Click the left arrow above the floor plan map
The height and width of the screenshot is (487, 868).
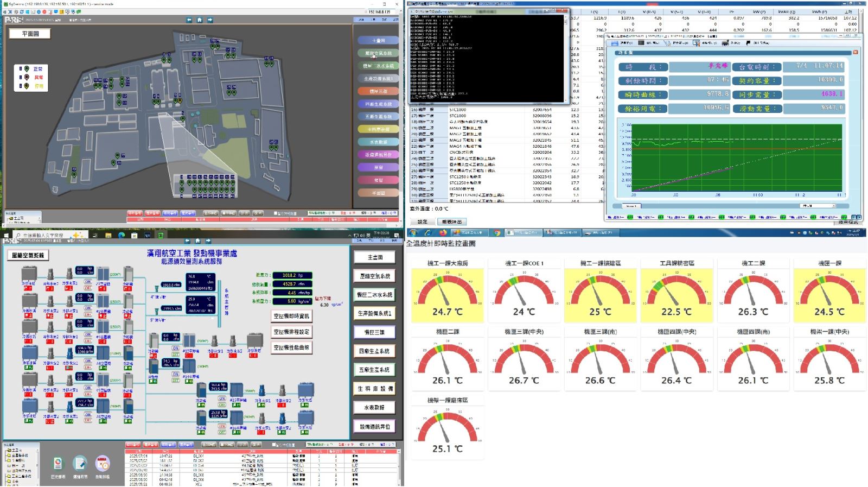coord(189,20)
